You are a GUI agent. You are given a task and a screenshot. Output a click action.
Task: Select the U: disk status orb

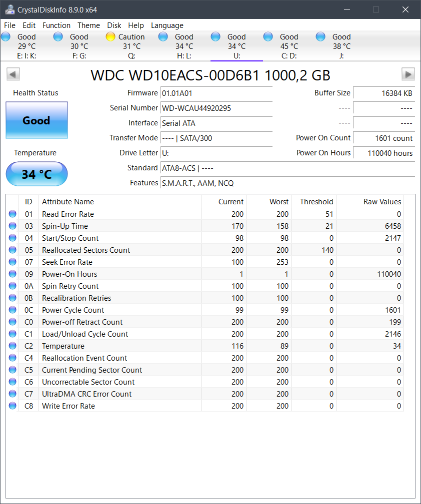pos(215,36)
